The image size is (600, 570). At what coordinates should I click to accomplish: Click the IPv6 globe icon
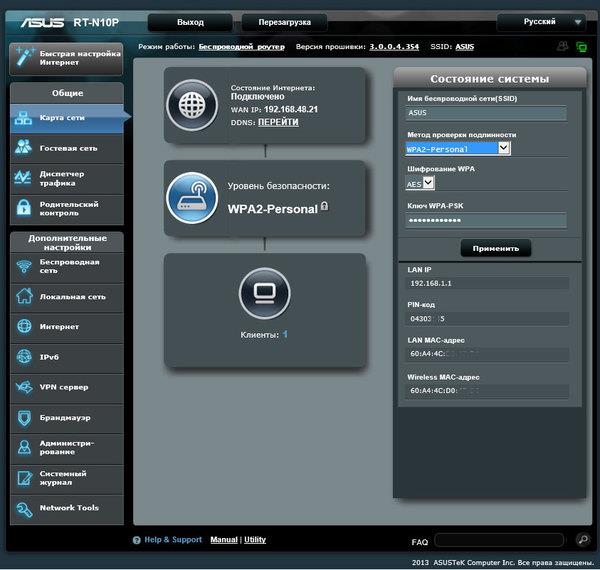[x=24, y=357]
